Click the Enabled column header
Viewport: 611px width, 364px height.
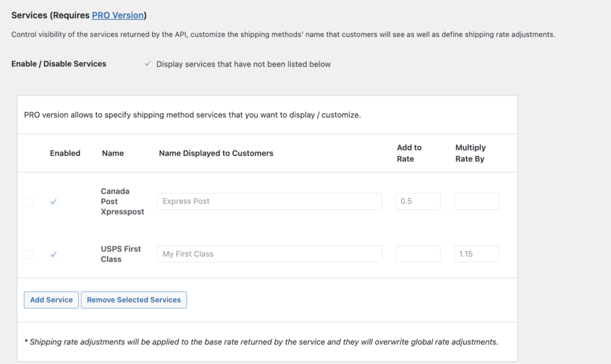pyautogui.click(x=65, y=153)
